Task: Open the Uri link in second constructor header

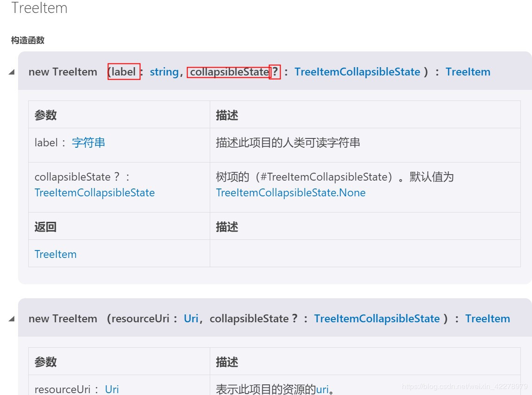Action: 191,319
